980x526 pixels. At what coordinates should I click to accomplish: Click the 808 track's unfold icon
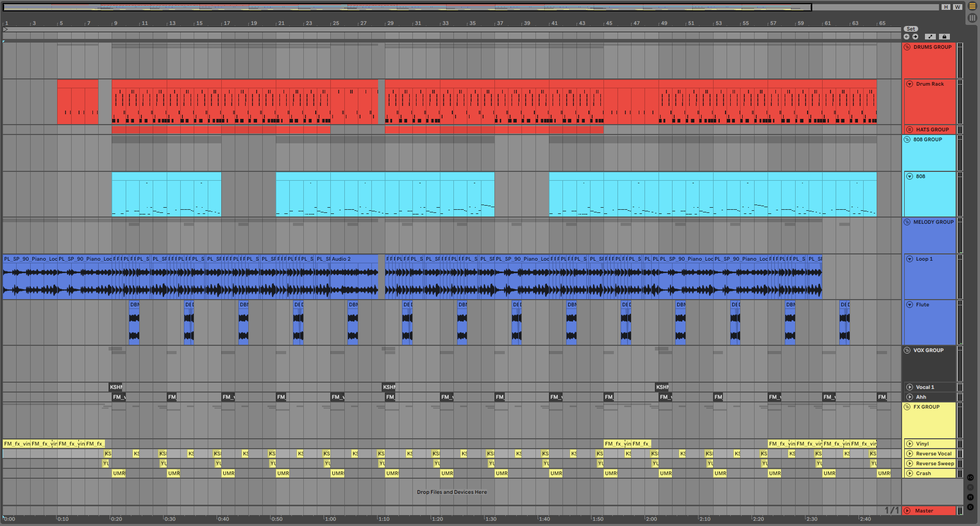click(909, 176)
